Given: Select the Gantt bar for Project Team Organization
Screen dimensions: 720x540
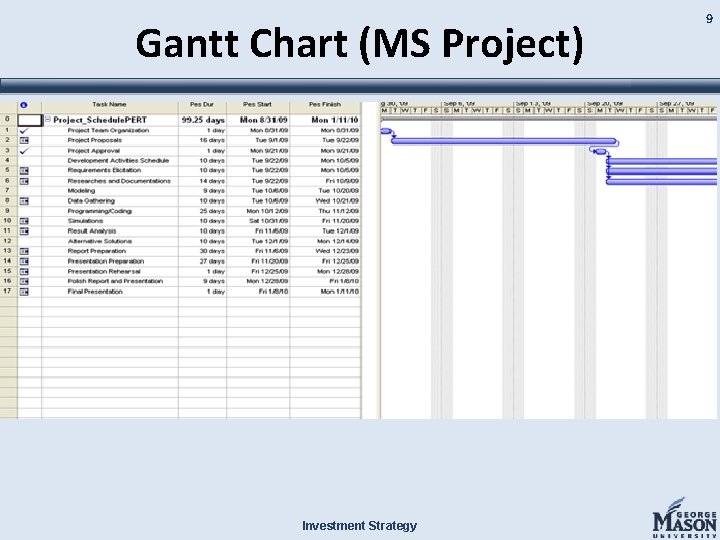Looking at the screenshot, I should pyautogui.click(x=386, y=131).
